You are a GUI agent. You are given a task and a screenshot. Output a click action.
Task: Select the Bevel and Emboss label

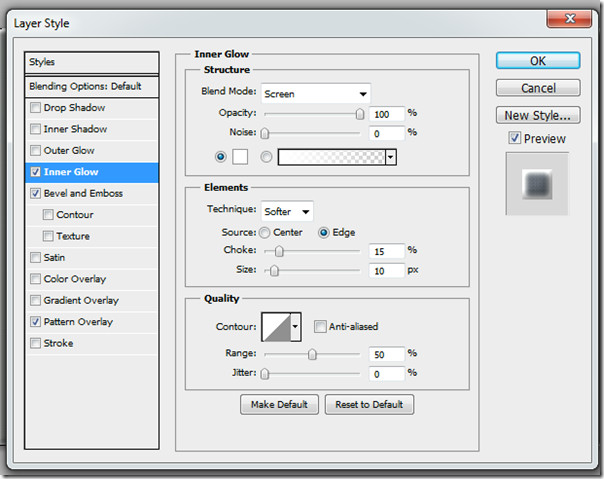pyautogui.click(x=83, y=193)
